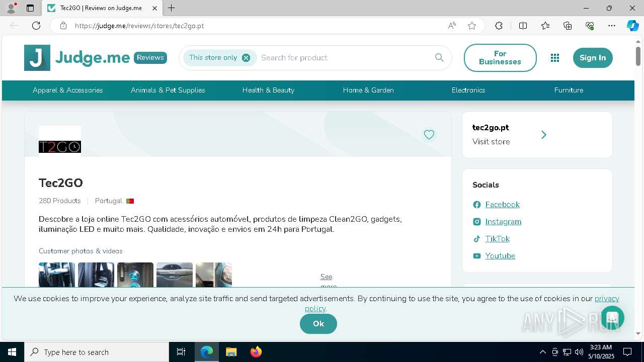Click the Tec2GO store logo
The height and width of the screenshot is (362, 644).
[x=60, y=147]
